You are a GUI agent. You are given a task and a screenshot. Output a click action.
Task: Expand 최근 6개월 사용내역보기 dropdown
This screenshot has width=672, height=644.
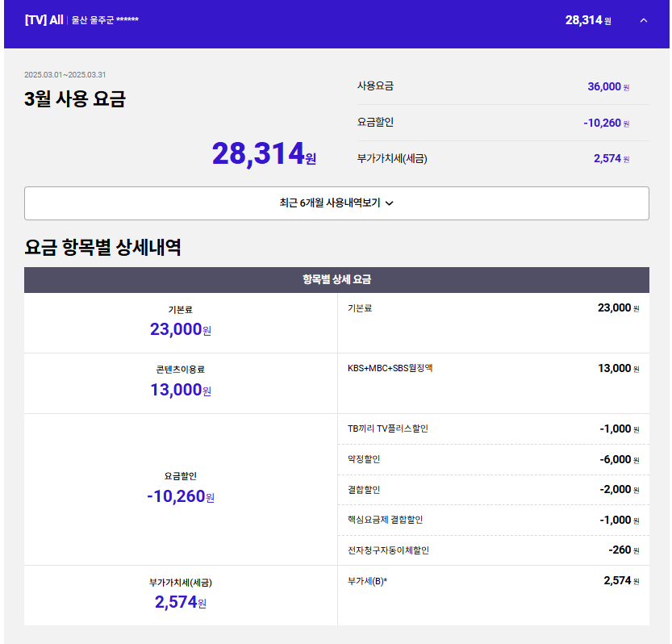pyautogui.click(x=336, y=203)
